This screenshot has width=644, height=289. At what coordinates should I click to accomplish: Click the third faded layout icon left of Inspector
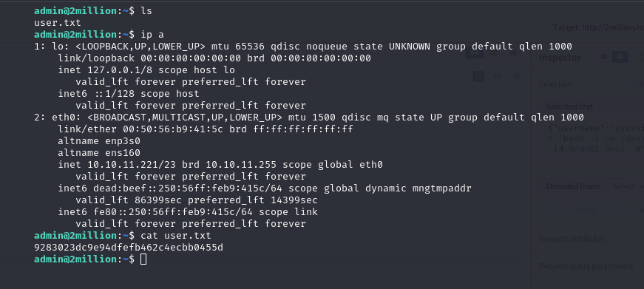(x=512, y=53)
